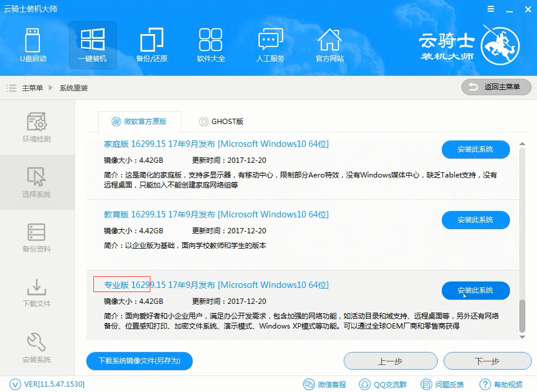
Task: Open the hamburger menu at top right
Action: (x=492, y=9)
